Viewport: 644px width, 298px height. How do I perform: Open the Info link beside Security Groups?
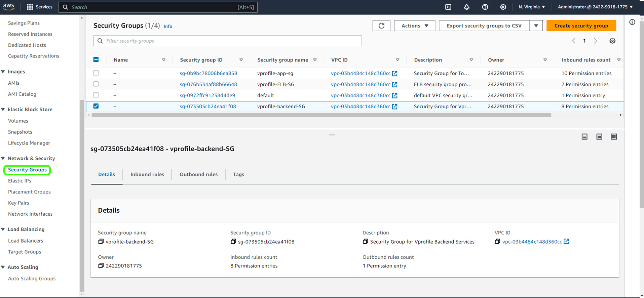pyautogui.click(x=168, y=26)
